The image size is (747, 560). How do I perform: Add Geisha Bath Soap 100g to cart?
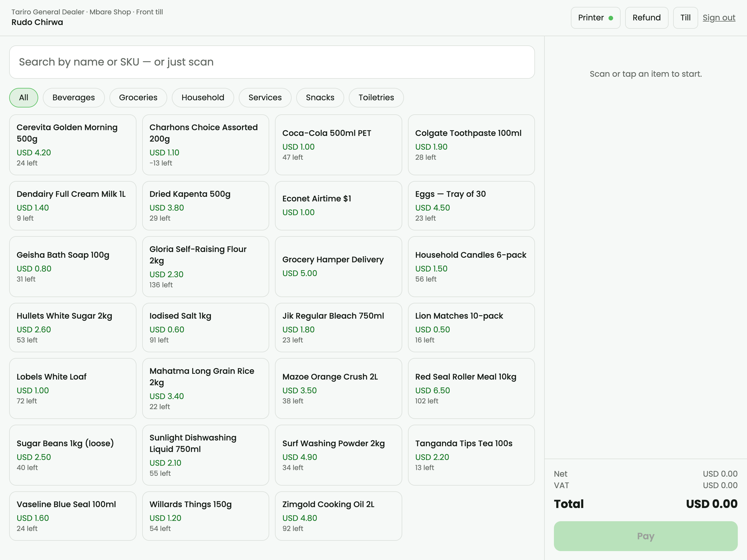click(73, 267)
